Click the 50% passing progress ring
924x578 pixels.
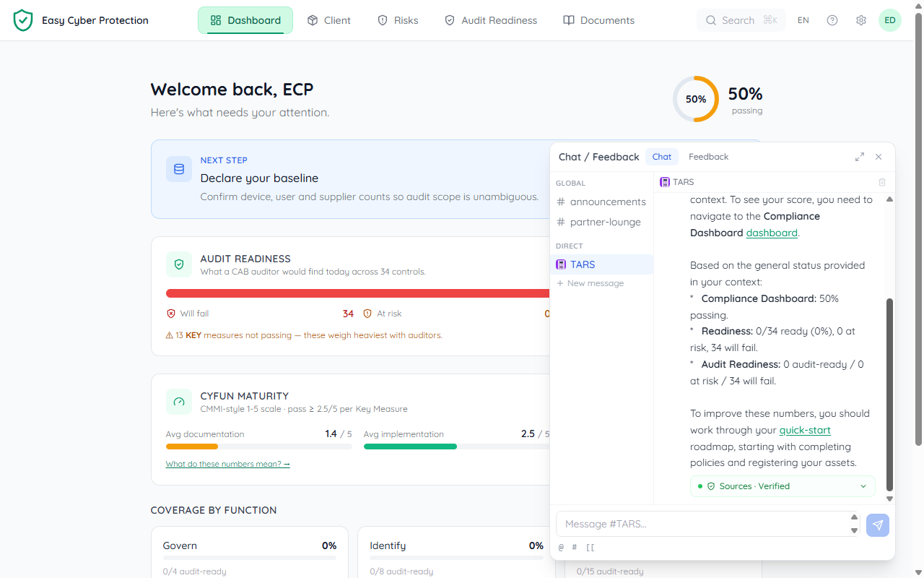pyautogui.click(x=696, y=99)
